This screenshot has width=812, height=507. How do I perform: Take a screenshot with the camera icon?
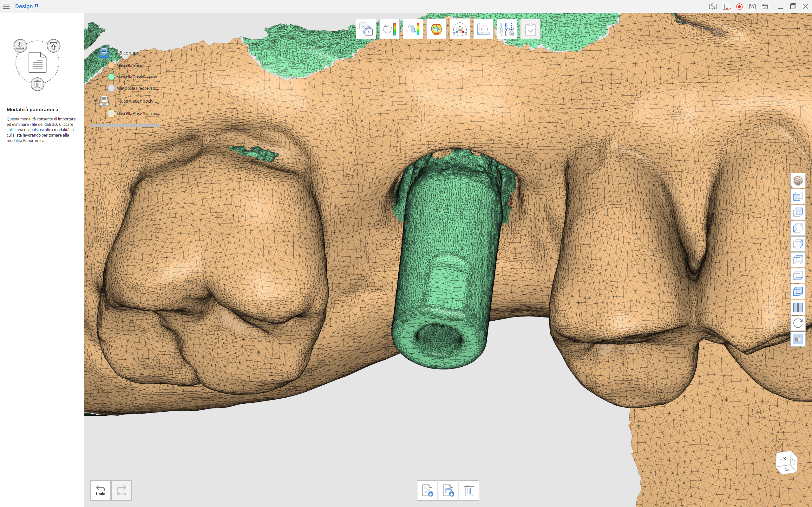point(752,6)
